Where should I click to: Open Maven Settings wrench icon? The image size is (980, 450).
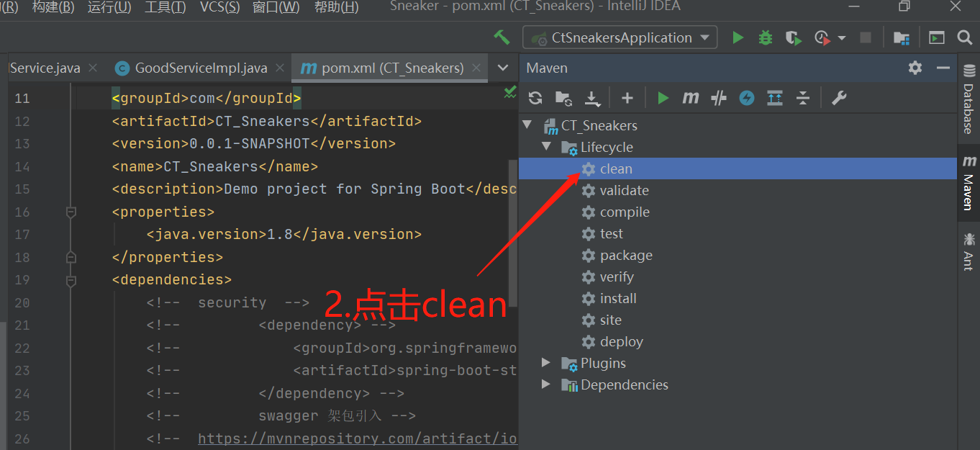[x=839, y=99]
